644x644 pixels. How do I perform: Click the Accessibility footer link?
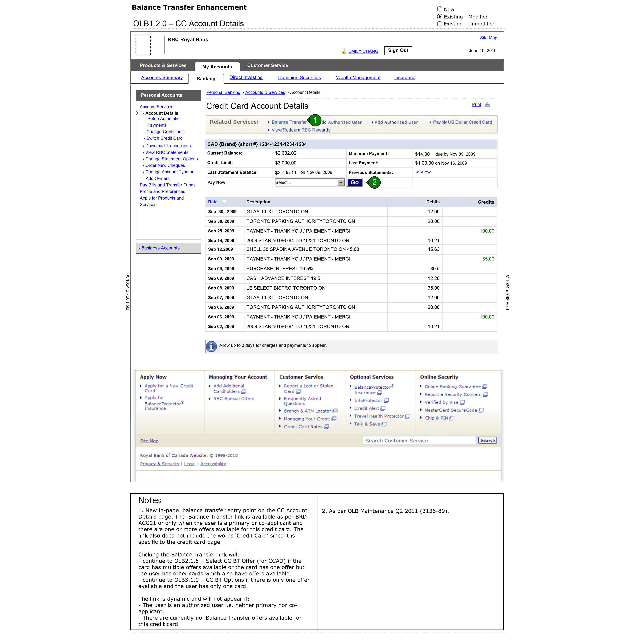213,464
